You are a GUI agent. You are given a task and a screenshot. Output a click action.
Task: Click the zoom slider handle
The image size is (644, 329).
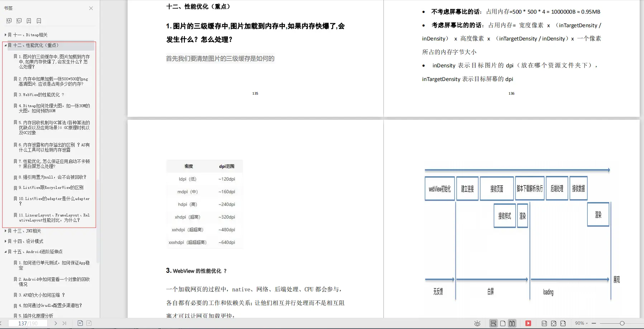(622, 323)
